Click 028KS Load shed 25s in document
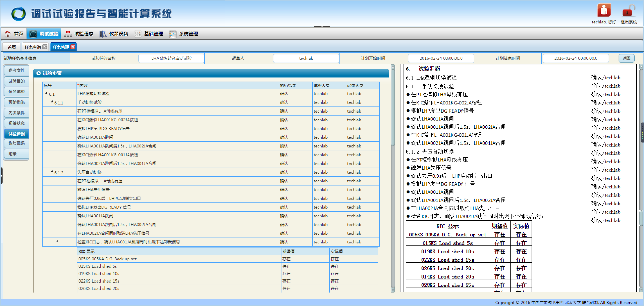 click(447, 285)
